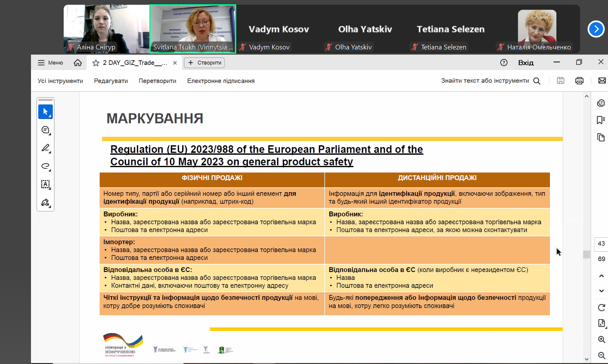Rotate the page view icon
This screenshot has width=608, height=364.
pos(602,308)
